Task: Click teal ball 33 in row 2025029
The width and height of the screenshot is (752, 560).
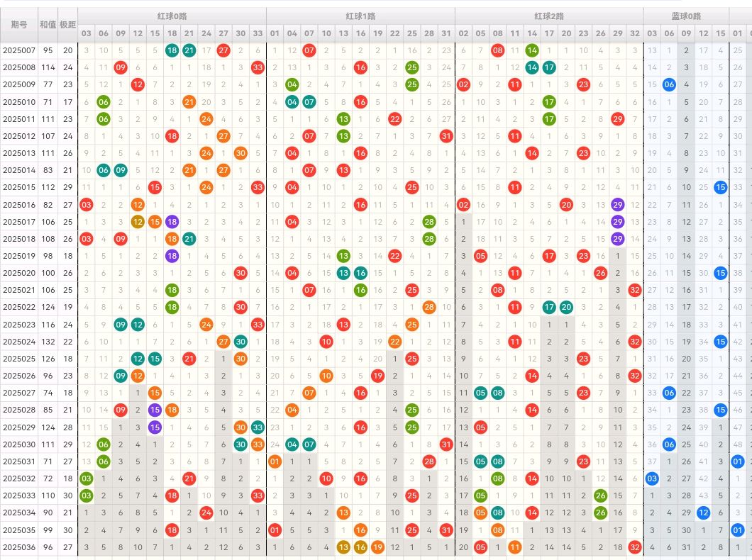Action: pos(258,427)
